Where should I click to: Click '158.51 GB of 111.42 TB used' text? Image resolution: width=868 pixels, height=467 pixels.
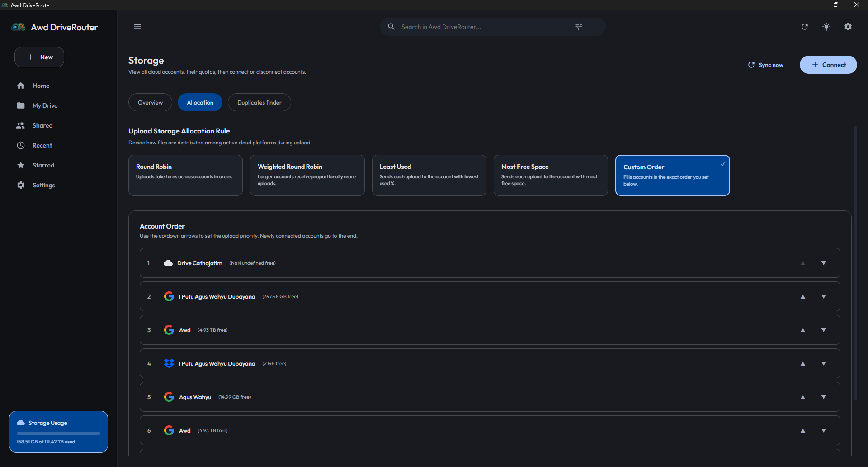pyautogui.click(x=46, y=442)
